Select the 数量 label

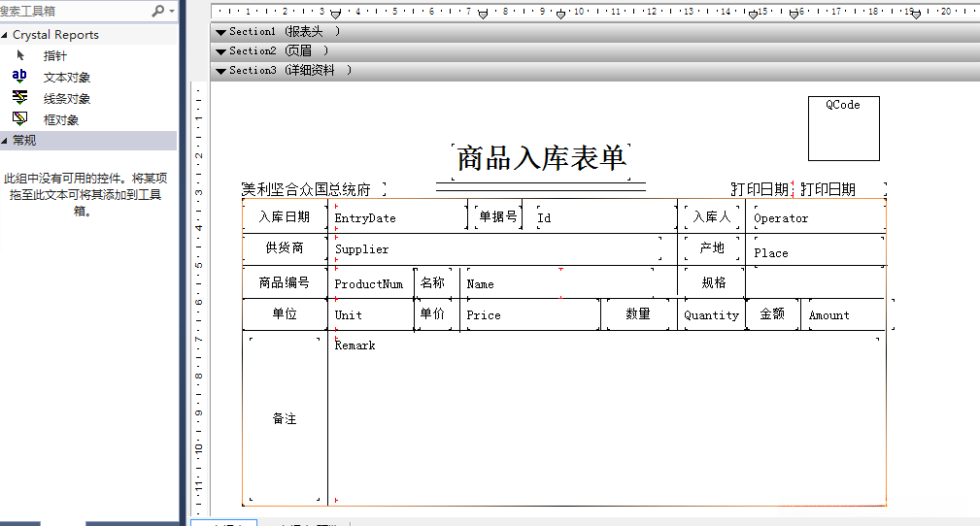click(x=638, y=314)
